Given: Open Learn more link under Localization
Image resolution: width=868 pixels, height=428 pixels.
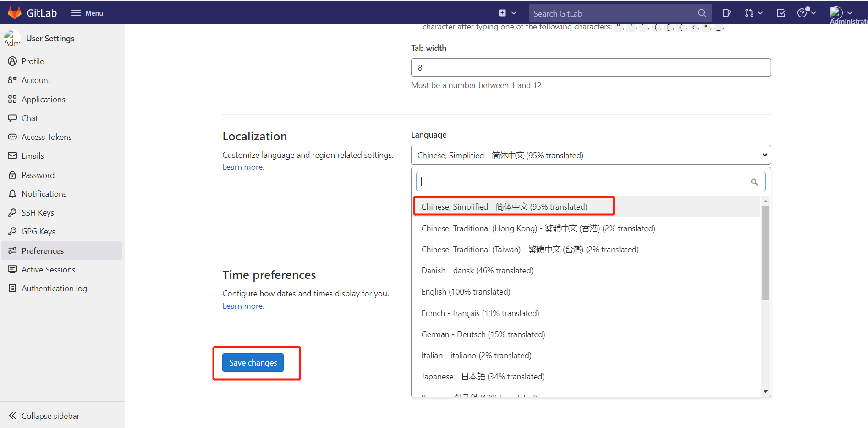Looking at the screenshot, I should (x=243, y=167).
